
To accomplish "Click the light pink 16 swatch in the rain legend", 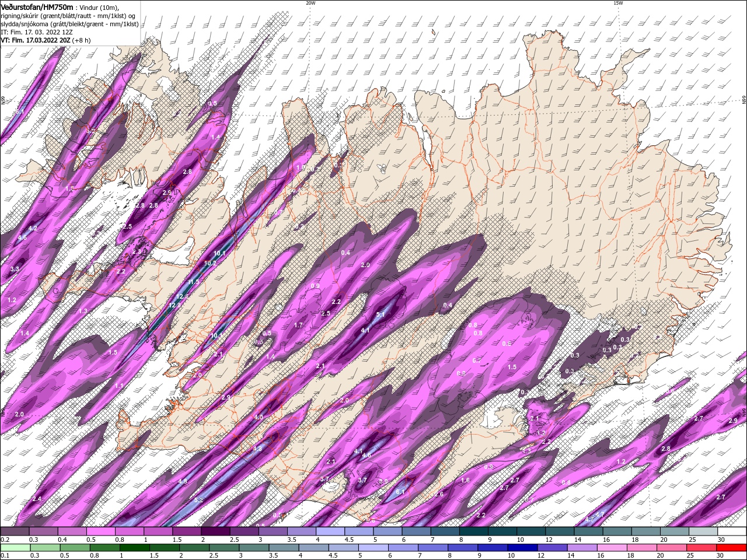I will point(612,548).
